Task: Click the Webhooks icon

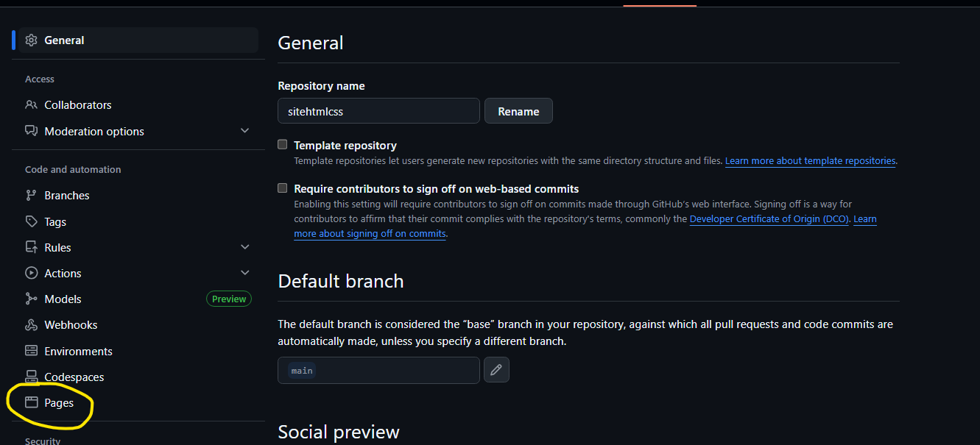Action: coord(31,325)
